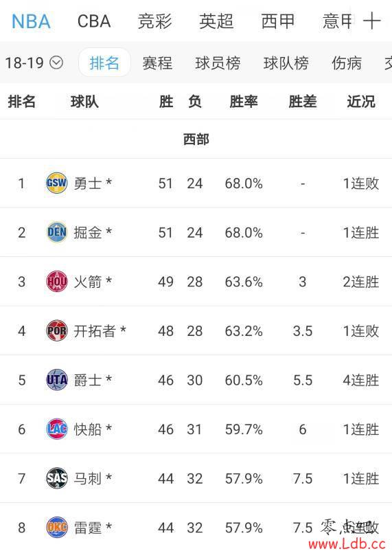Open the 竞彩 tab
This screenshot has height=551, width=392.
coord(154,21)
